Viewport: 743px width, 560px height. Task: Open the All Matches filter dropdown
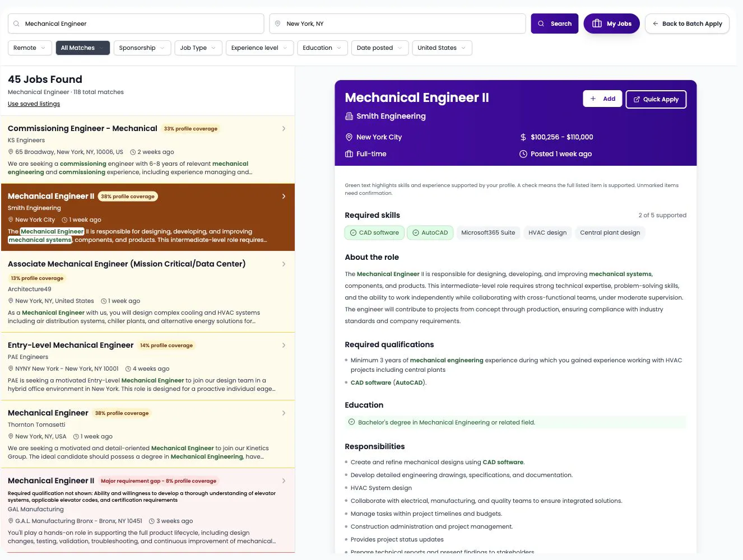point(83,48)
